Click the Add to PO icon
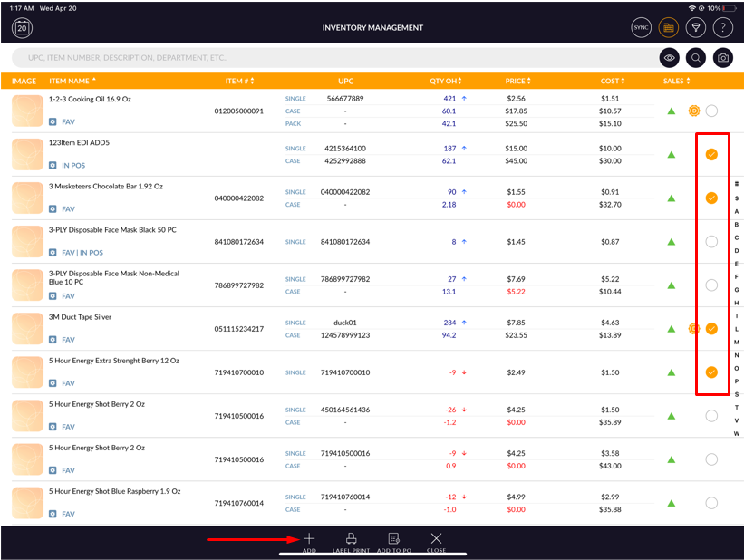This screenshot has width=744, height=560. [x=394, y=539]
